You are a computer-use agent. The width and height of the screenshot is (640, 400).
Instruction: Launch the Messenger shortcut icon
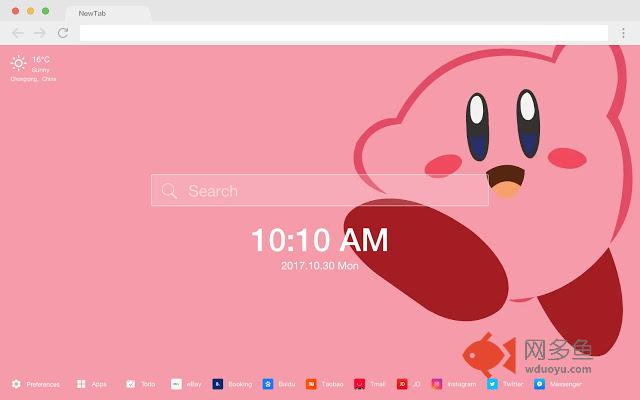[x=539, y=384]
